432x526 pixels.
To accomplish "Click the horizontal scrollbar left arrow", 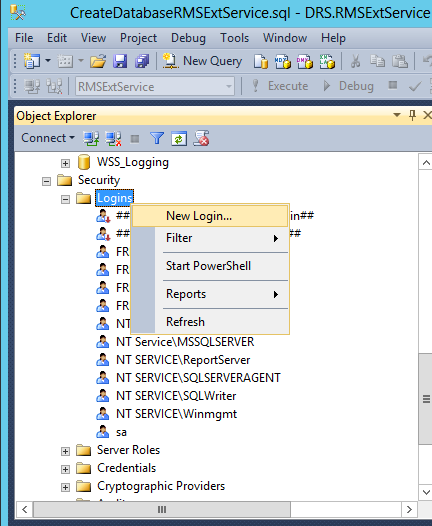I will coord(24,510).
